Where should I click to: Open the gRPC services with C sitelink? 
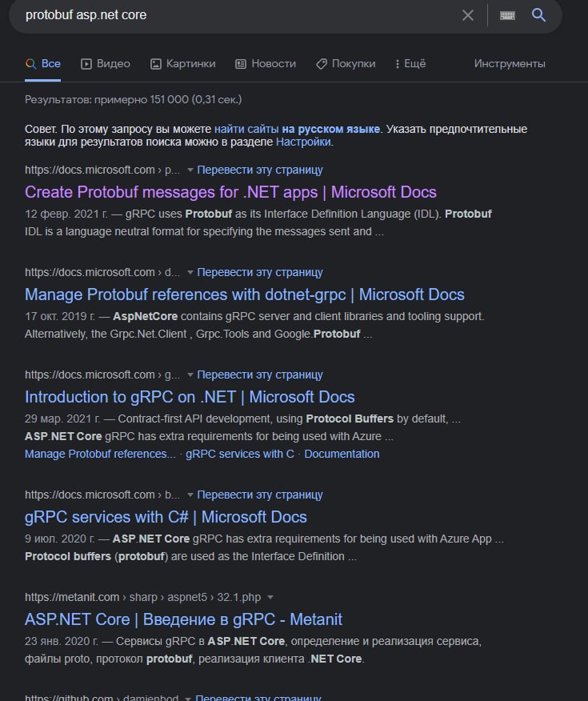(240, 454)
